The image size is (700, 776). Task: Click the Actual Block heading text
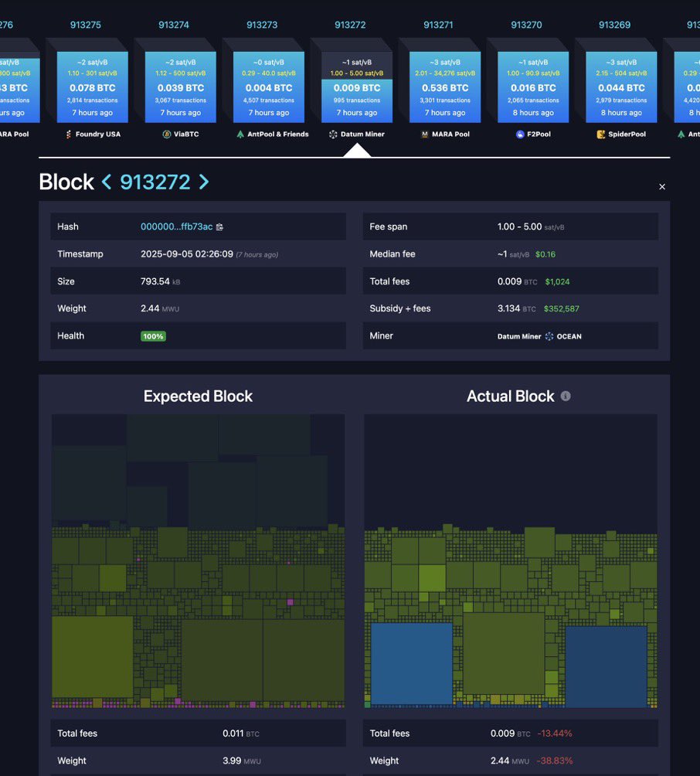point(511,396)
